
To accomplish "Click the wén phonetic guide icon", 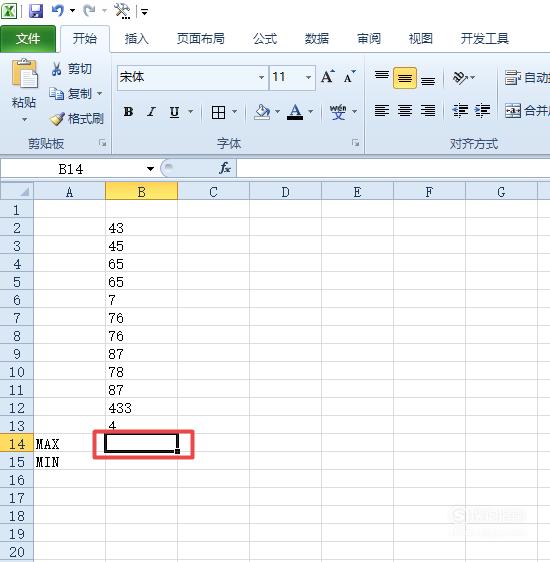I will click(338, 112).
